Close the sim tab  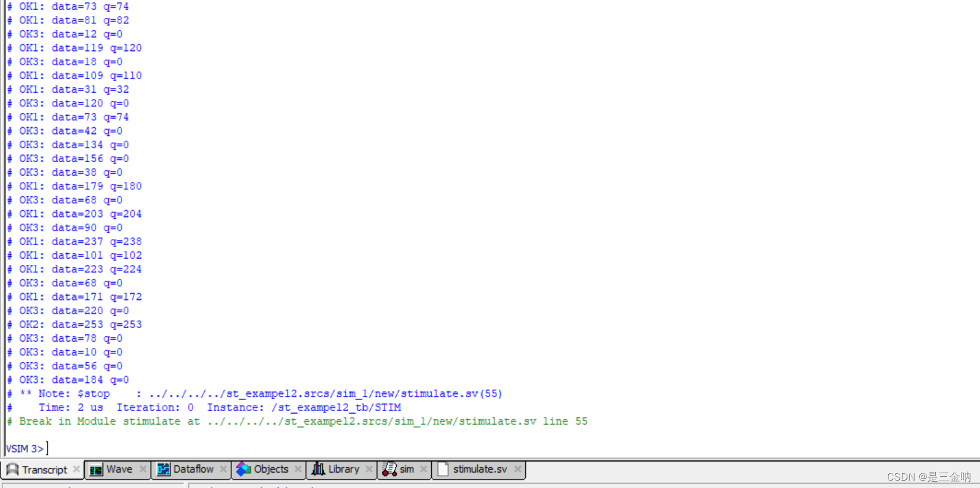(423, 470)
